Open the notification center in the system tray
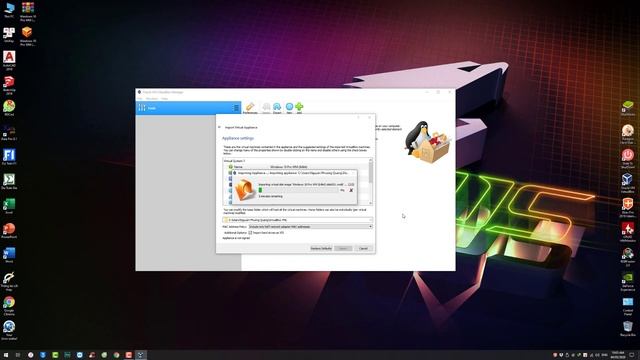This screenshot has width=640, height=360. [632, 355]
